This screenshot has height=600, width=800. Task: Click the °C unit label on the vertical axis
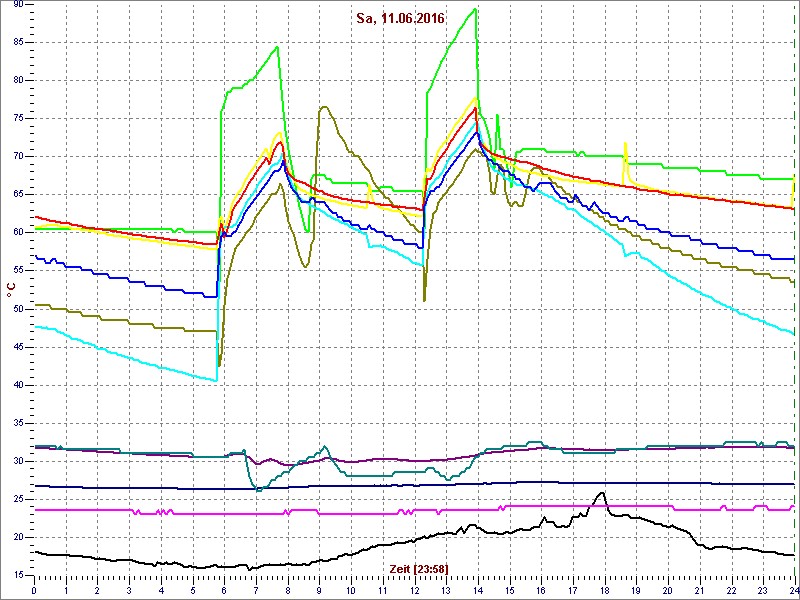pyautogui.click(x=10, y=290)
